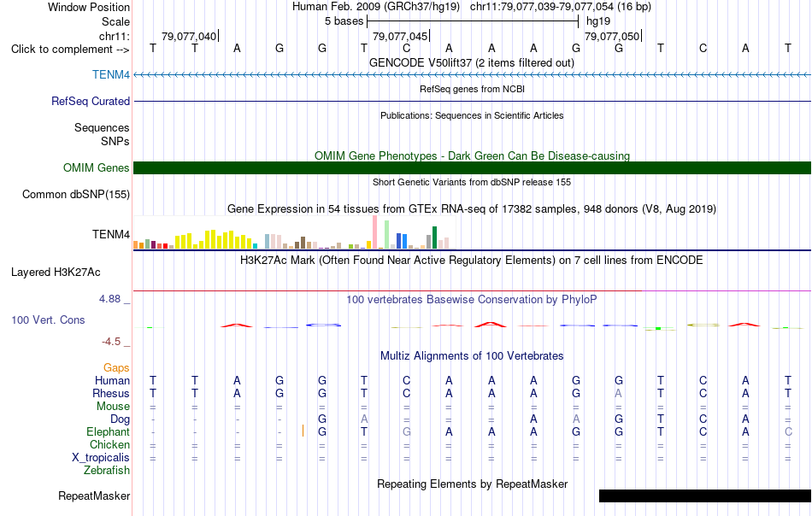The height and width of the screenshot is (516, 812).
Task: Click the dark green GTEx expression bar
Action: click(435, 237)
